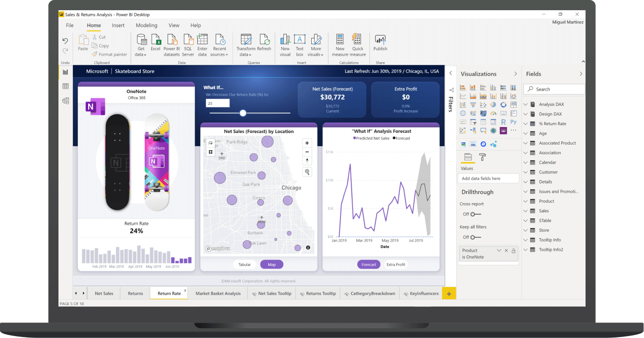644x338 pixels.
Task: Zoom in on the map
Action: coord(307,143)
